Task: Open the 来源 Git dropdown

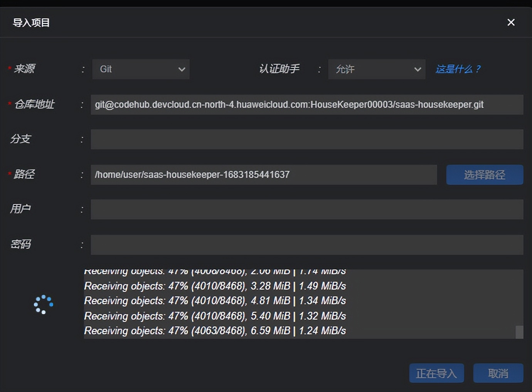Action: tap(141, 69)
